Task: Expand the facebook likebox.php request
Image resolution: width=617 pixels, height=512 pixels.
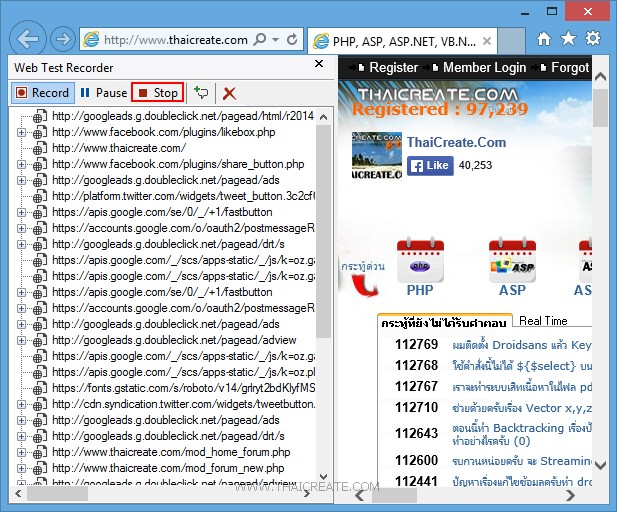Action: click(x=21, y=133)
